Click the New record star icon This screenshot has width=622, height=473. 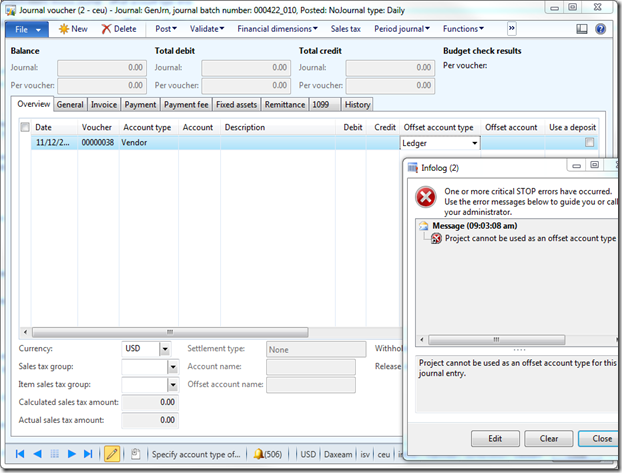click(x=63, y=29)
